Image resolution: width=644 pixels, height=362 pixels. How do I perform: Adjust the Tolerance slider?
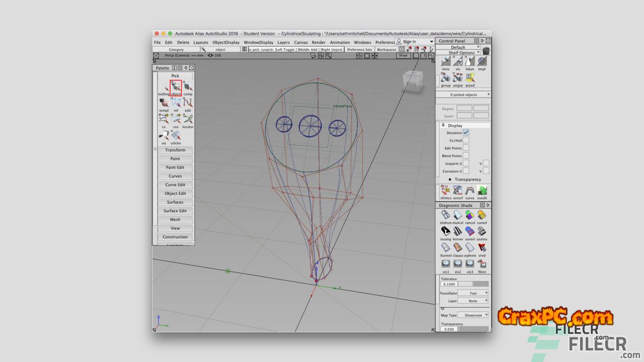tap(473, 284)
